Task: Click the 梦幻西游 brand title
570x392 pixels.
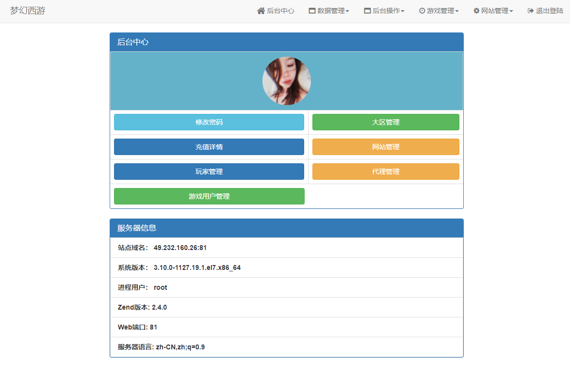Action: click(x=28, y=11)
